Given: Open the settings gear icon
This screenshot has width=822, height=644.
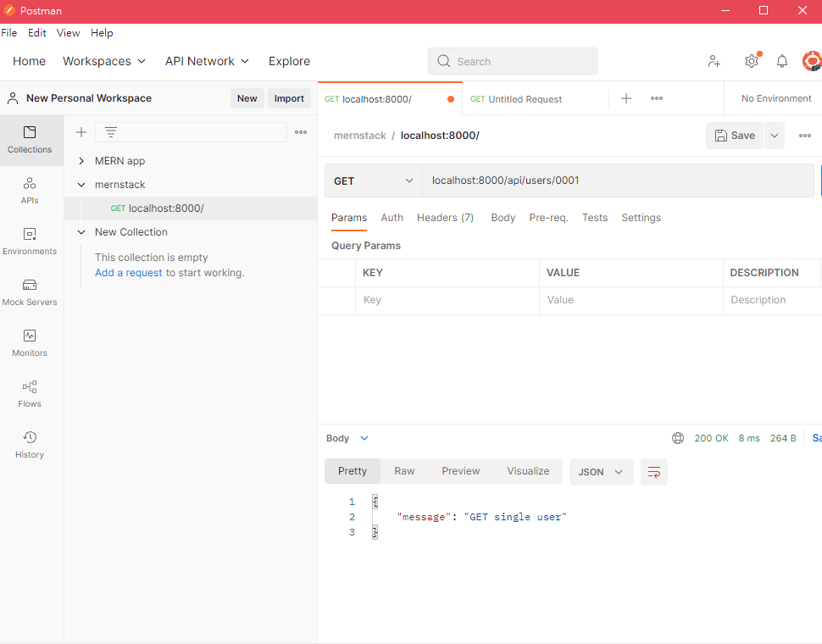Looking at the screenshot, I should 751,61.
